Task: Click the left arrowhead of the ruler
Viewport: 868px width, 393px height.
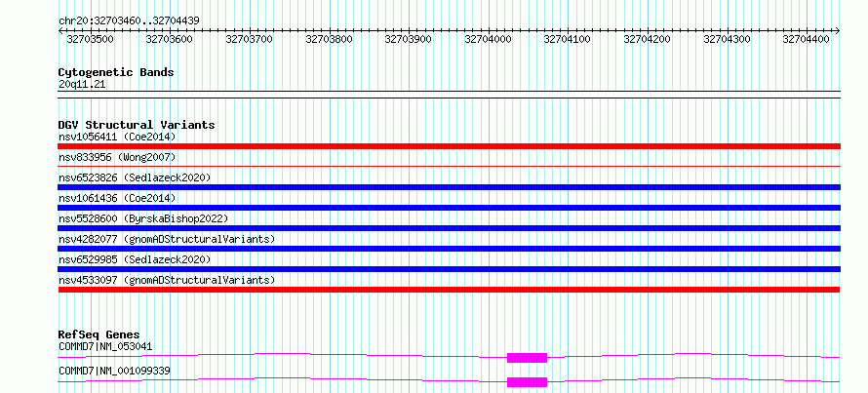Action: point(60,31)
